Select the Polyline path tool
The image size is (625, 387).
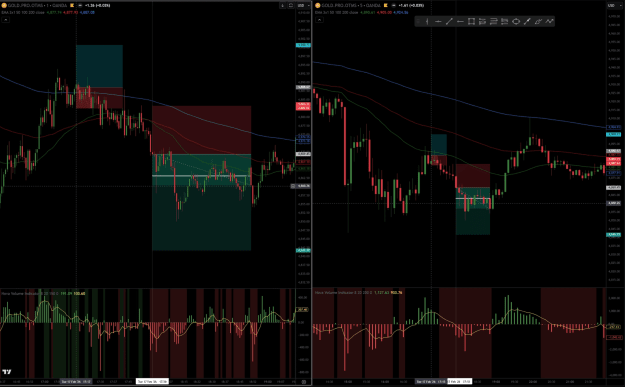550,22
